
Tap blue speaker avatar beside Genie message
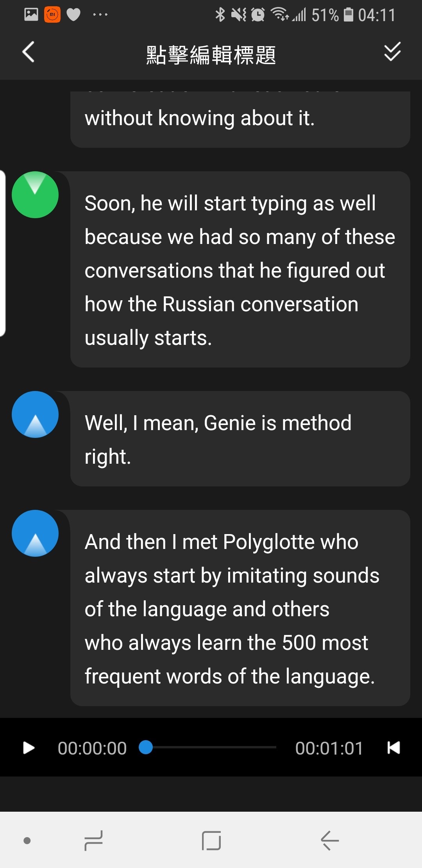pos(35,414)
